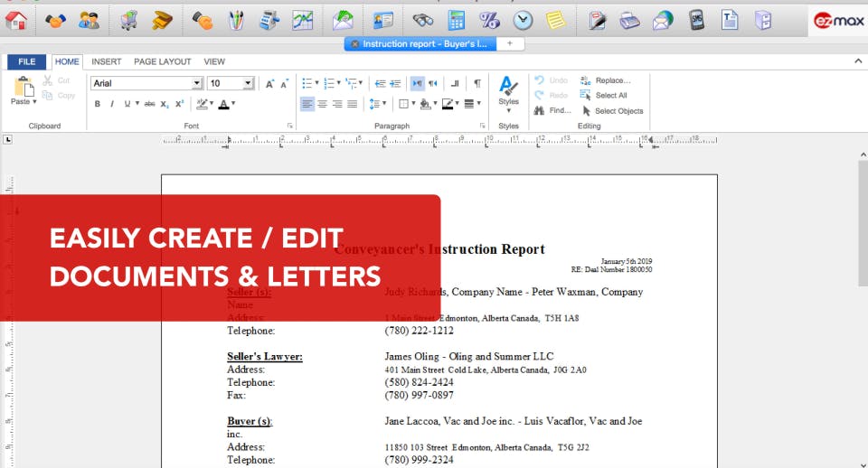Viewport: 868px width, 468px height.
Task: Click the SMS phone icon
Action: 696,19
